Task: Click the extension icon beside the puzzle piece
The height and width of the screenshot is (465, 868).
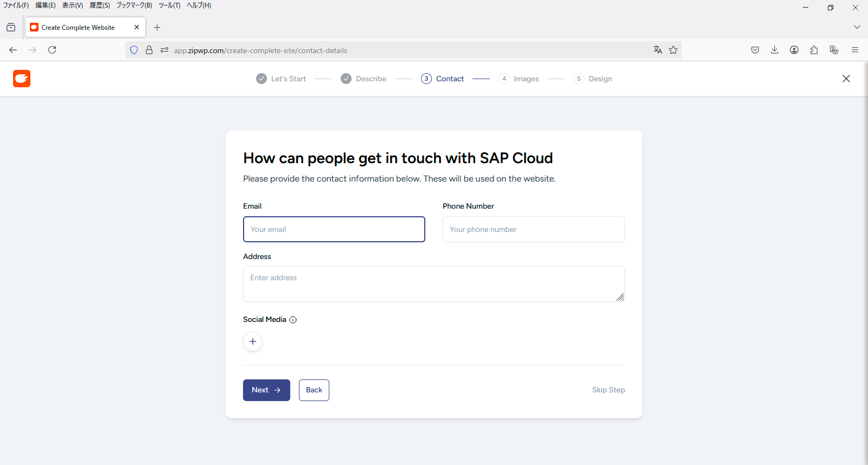Action: click(x=834, y=50)
